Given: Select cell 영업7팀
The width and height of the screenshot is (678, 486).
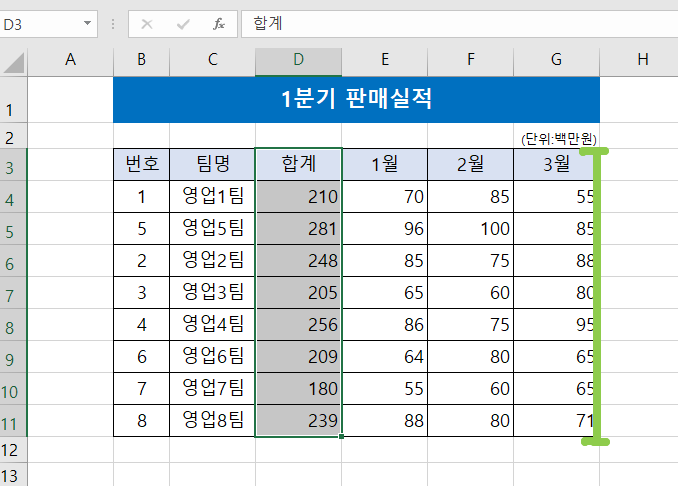Looking at the screenshot, I should click(x=212, y=388).
